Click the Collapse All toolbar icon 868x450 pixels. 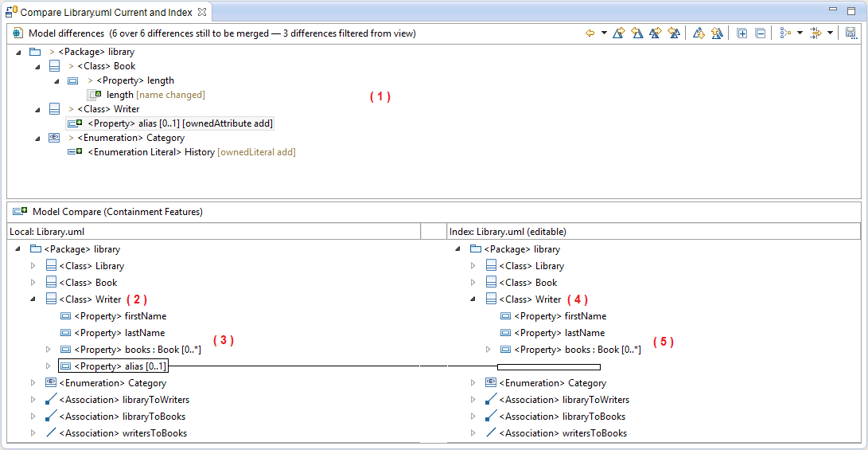[x=760, y=33]
